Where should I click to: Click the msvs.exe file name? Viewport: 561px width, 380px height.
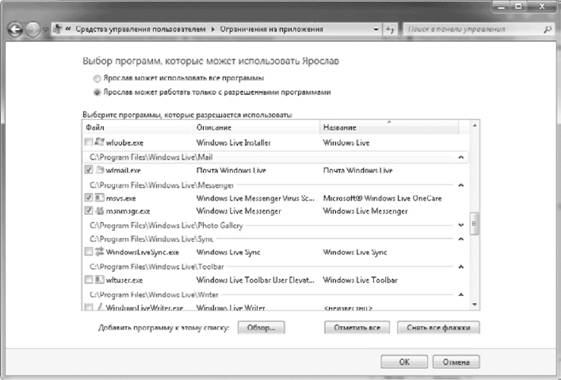pyautogui.click(x=121, y=198)
